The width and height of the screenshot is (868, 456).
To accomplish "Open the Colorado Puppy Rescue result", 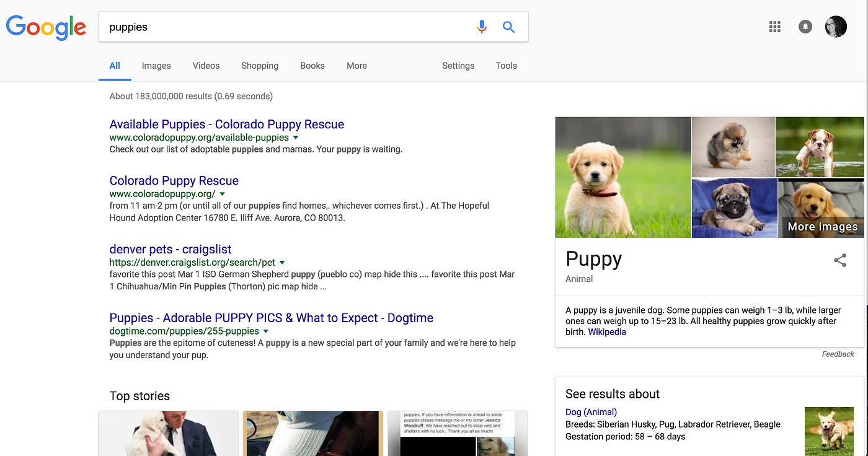I will (174, 181).
